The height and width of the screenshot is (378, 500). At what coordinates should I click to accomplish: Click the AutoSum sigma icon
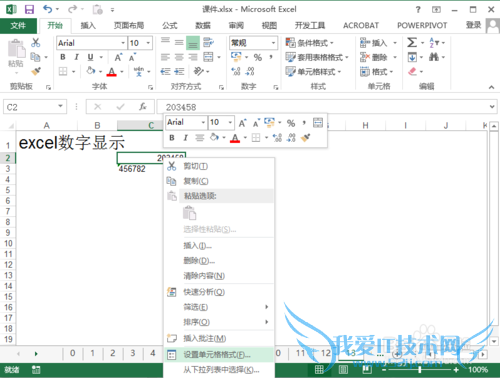click(412, 42)
